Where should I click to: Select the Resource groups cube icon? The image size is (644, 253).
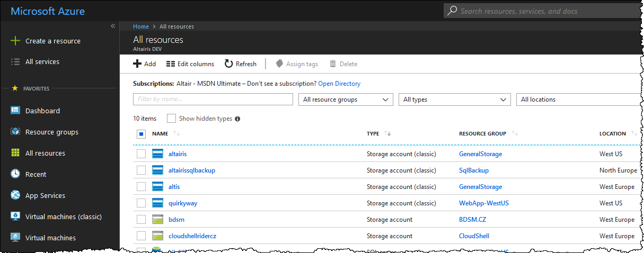(x=15, y=132)
